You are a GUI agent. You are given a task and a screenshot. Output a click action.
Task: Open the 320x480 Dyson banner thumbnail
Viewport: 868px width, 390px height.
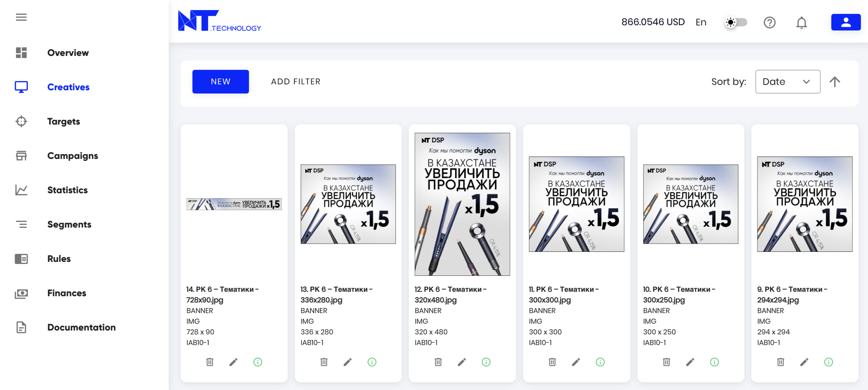pos(462,204)
